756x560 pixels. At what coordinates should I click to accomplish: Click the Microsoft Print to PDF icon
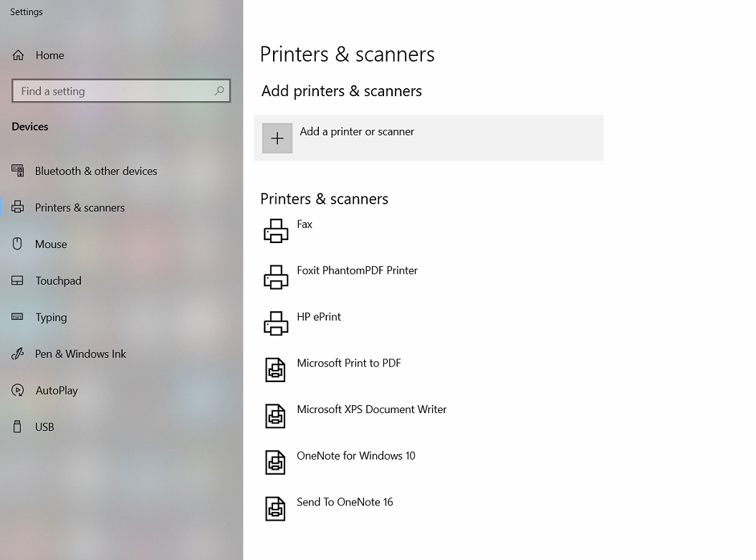tap(275, 370)
